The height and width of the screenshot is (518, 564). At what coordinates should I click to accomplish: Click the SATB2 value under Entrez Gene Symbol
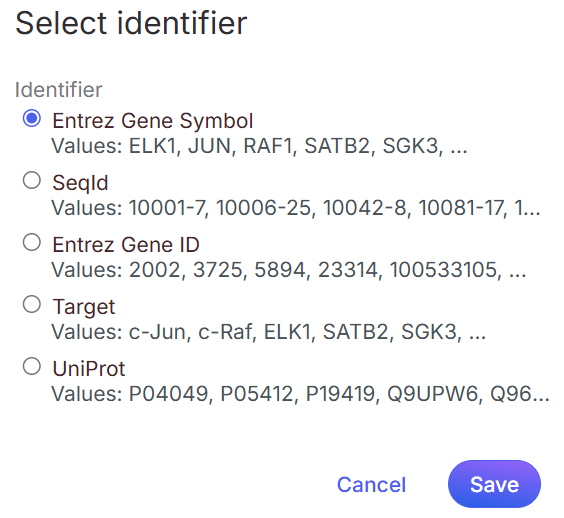(x=337, y=146)
